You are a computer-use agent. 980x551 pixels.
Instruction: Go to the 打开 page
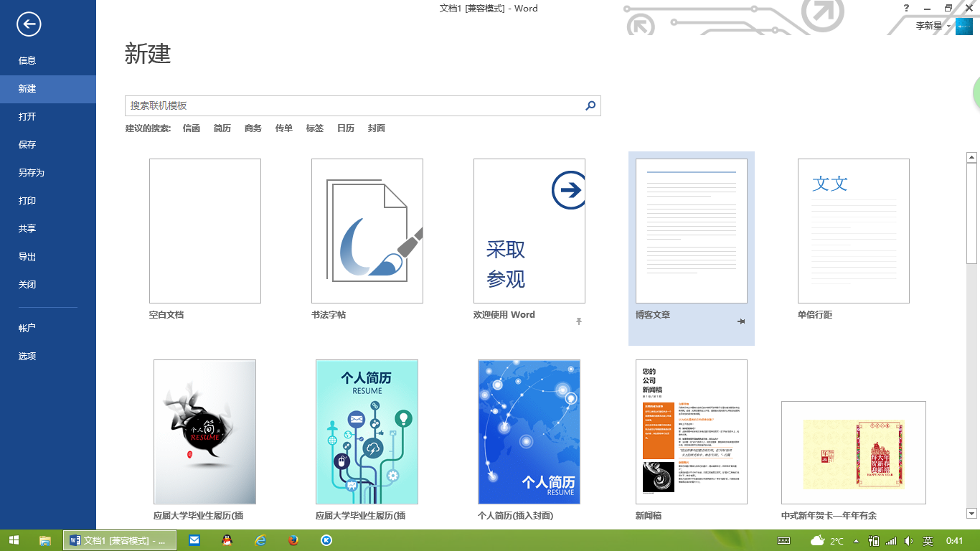tap(48, 117)
